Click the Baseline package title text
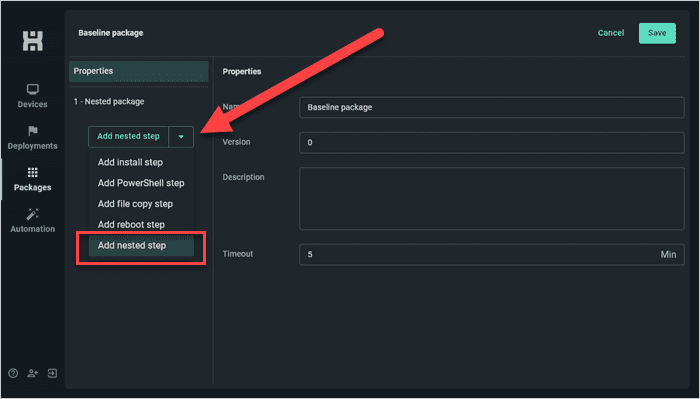This screenshot has width=700, height=399. (111, 33)
